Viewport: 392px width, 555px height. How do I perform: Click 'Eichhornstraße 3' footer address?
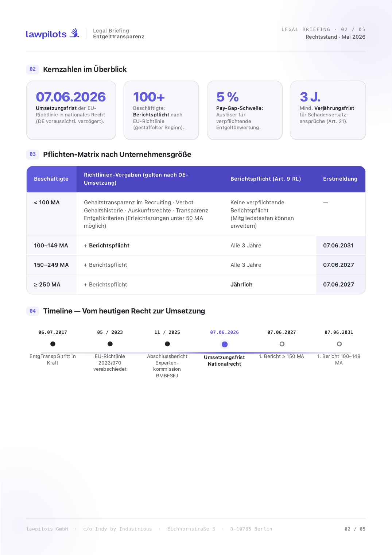[191, 529]
